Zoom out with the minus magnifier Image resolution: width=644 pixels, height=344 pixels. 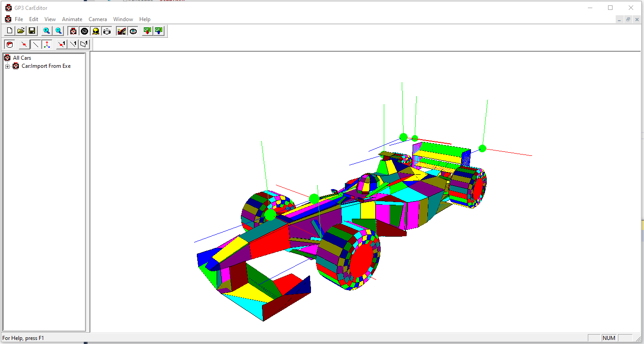coord(58,31)
